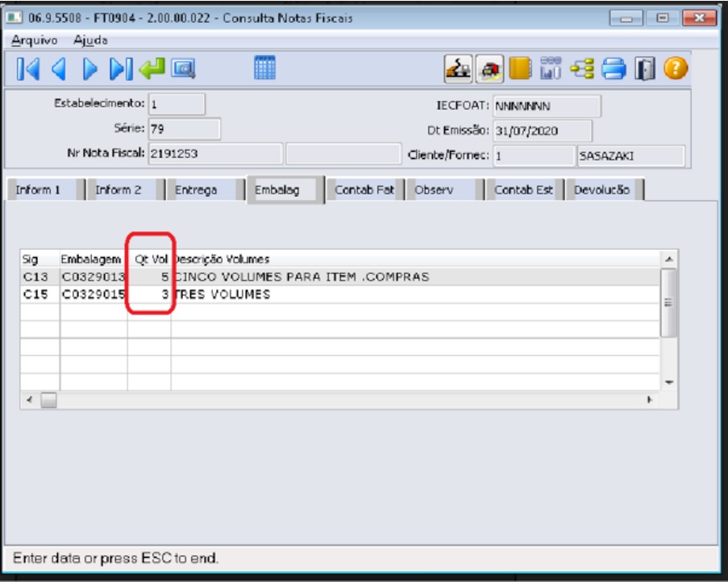The height and width of the screenshot is (582, 728).
Task: Select cell C0329015
Action: [94, 295]
